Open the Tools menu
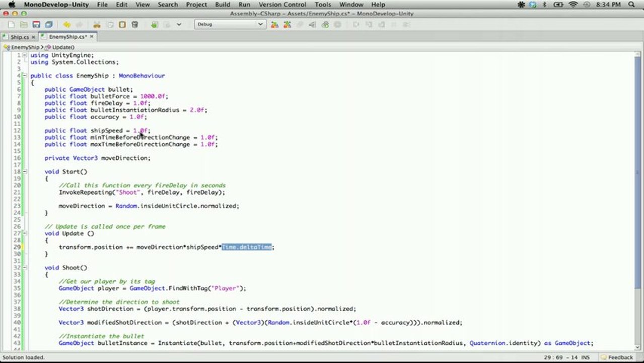This screenshot has width=644, height=363. point(323,5)
